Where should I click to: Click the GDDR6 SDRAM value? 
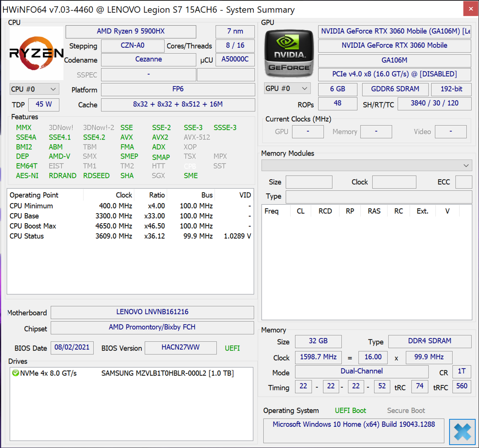pyautogui.click(x=395, y=89)
